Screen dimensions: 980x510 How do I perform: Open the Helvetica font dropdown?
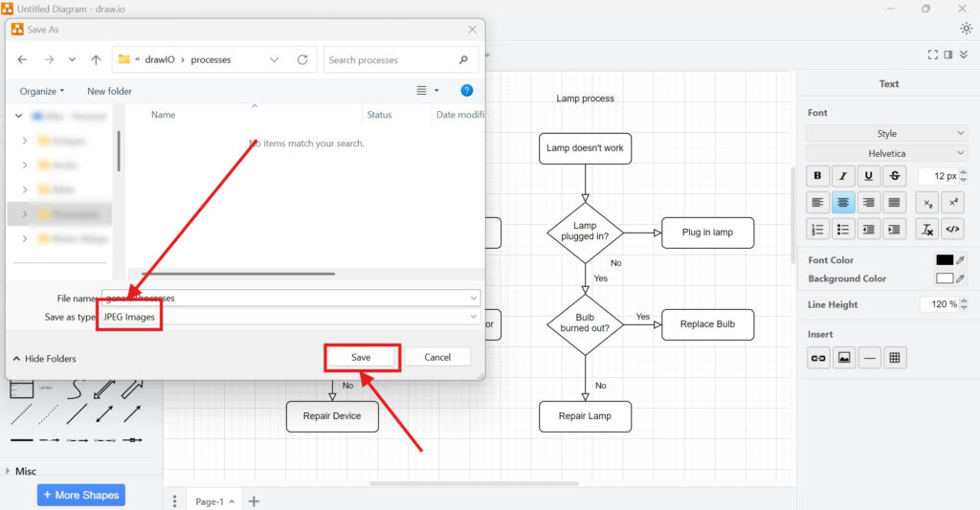point(887,153)
